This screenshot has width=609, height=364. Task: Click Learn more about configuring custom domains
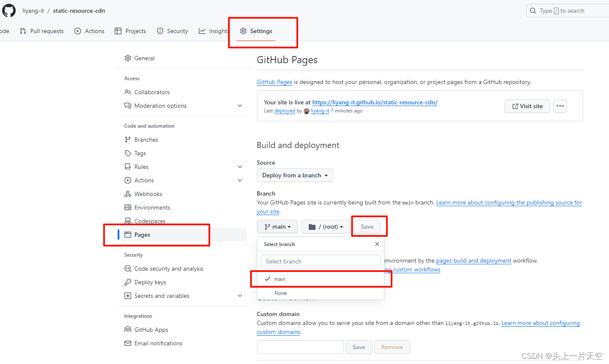coord(541,323)
